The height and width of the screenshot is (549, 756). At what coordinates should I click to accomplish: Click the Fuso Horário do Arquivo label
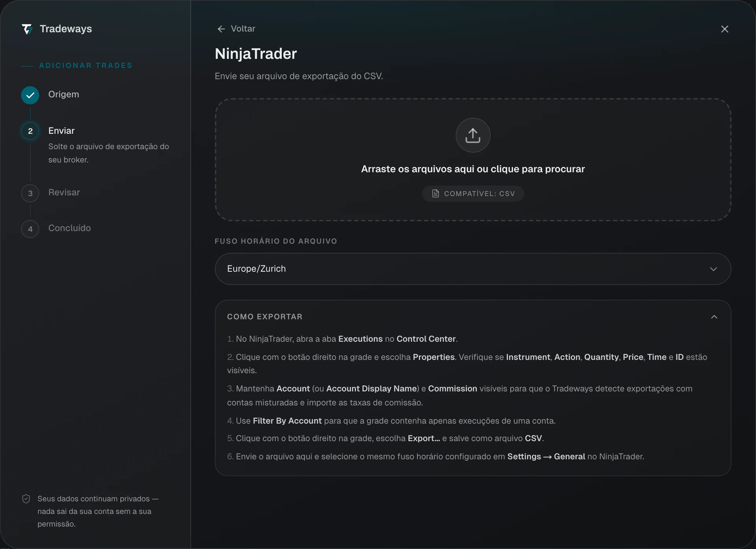tap(276, 241)
